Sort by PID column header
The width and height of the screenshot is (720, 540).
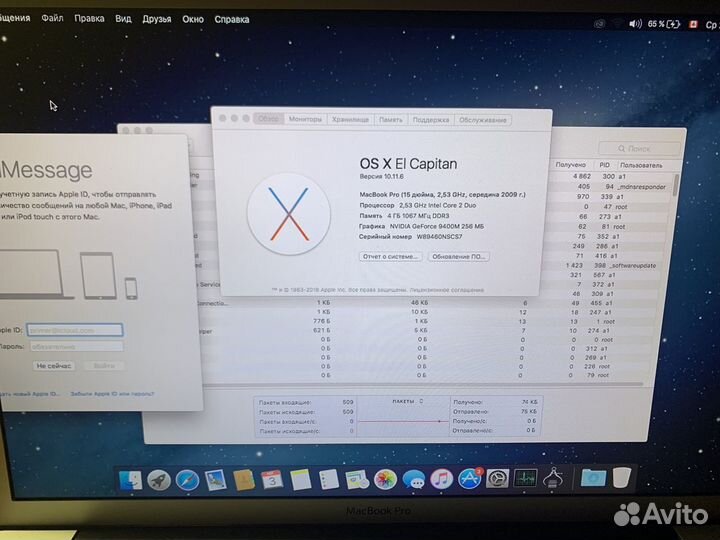click(x=604, y=164)
